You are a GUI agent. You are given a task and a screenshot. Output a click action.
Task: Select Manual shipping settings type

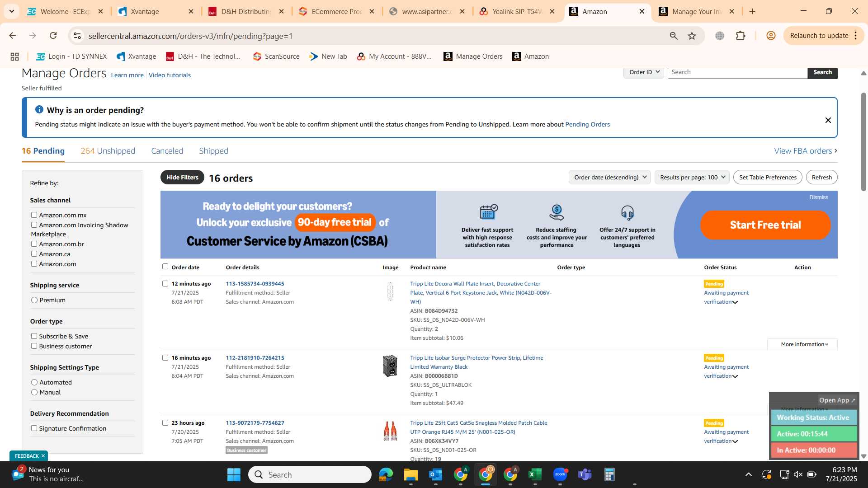(34, 392)
